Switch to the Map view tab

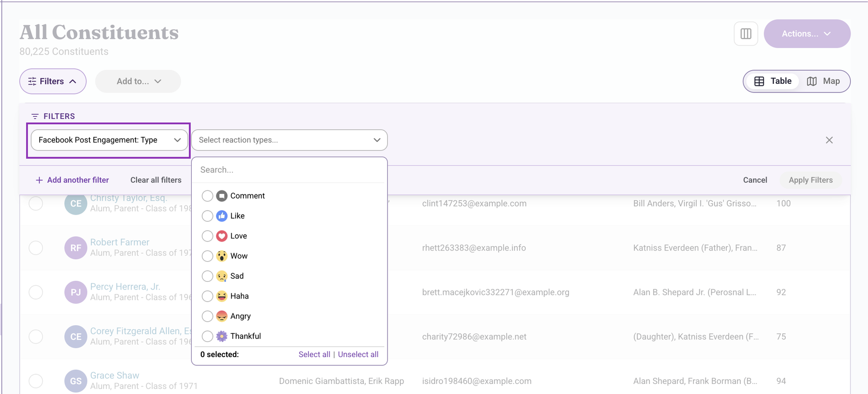tap(824, 81)
